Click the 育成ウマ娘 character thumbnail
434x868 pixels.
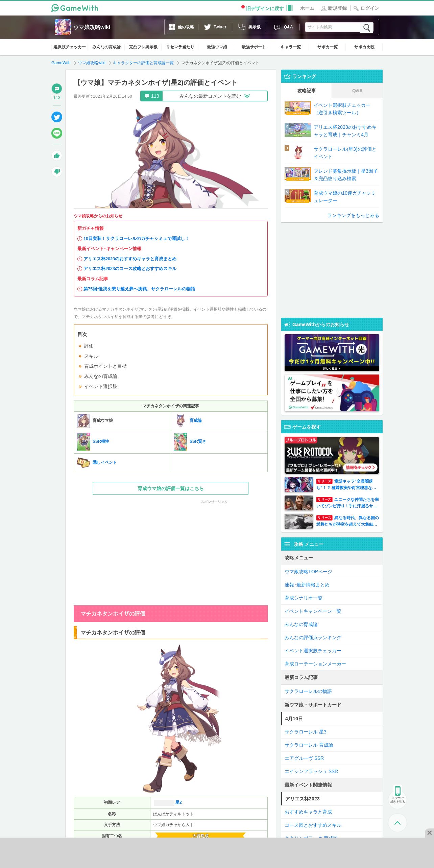[x=83, y=420]
